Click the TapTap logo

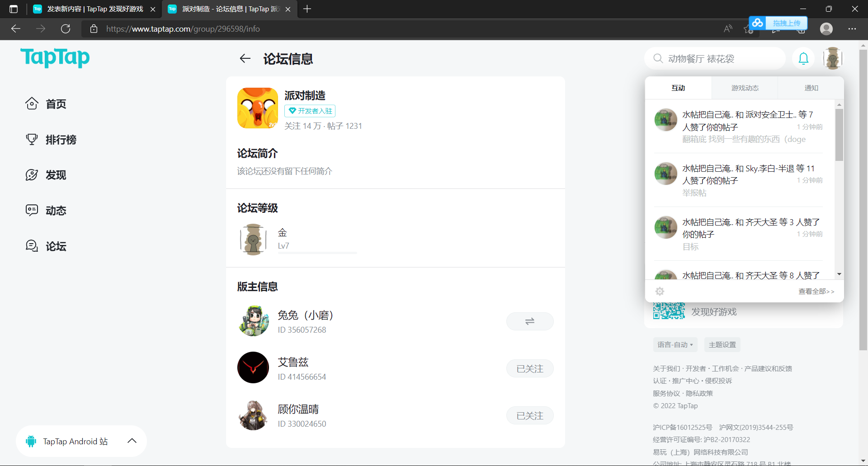(55, 58)
